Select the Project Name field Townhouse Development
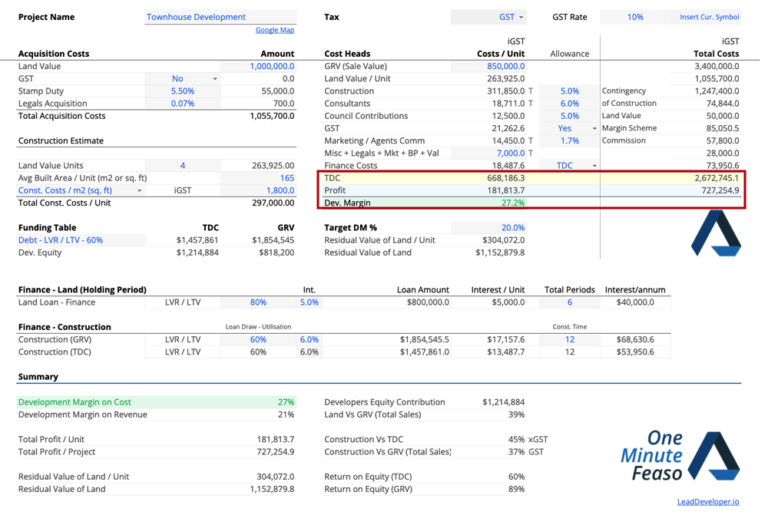This screenshot has height=515, width=768. 220,17
